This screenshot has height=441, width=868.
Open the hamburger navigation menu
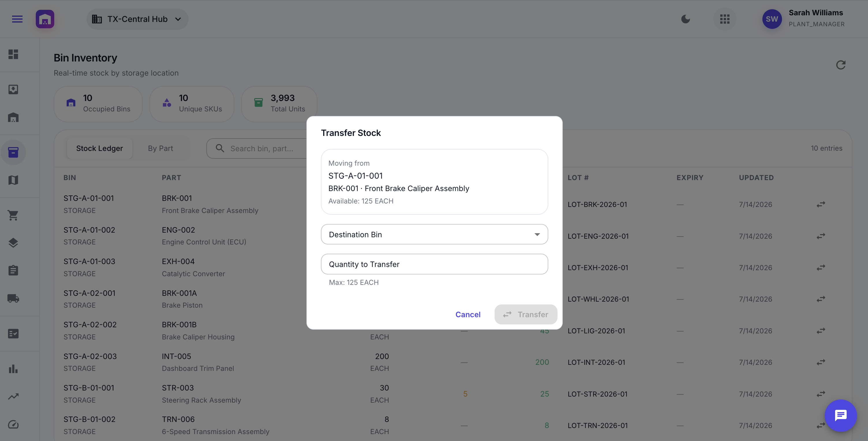tap(17, 19)
